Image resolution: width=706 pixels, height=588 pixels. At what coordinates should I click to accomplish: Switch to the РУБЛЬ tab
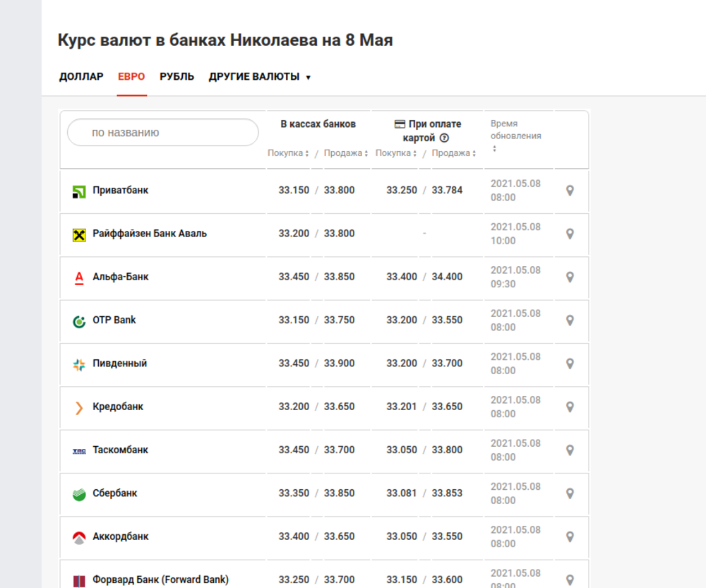[x=176, y=76]
